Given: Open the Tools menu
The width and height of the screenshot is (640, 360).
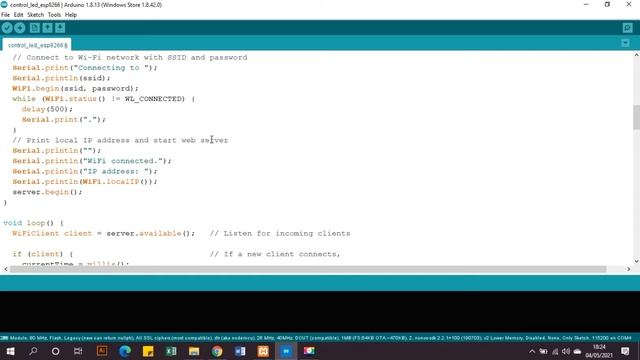Looking at the screenshot, I should coord(54,15).
